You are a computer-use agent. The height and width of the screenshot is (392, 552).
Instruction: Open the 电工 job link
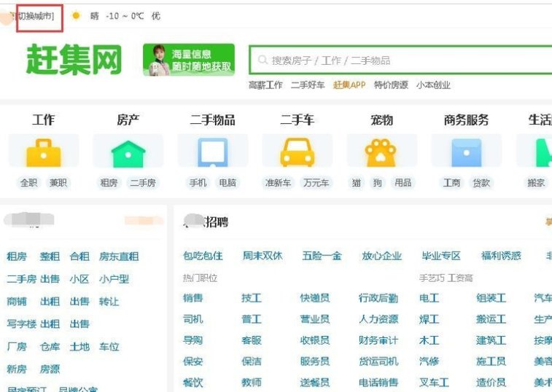pos(429,298)
